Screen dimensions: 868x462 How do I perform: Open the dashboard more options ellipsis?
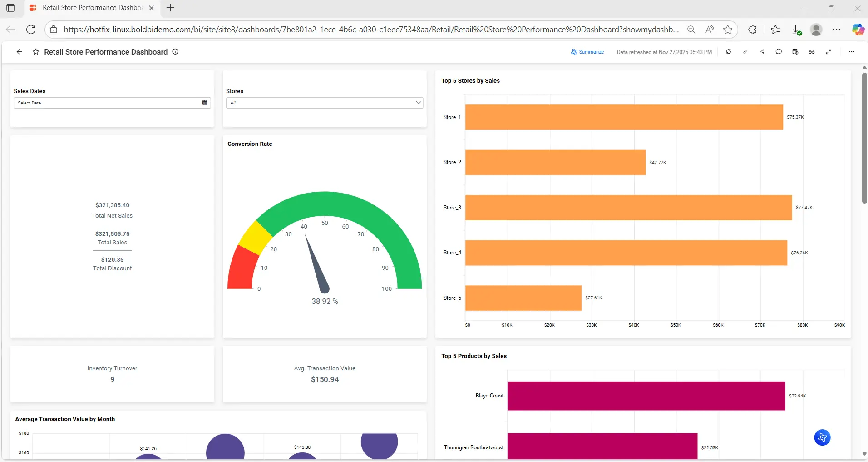851,52
